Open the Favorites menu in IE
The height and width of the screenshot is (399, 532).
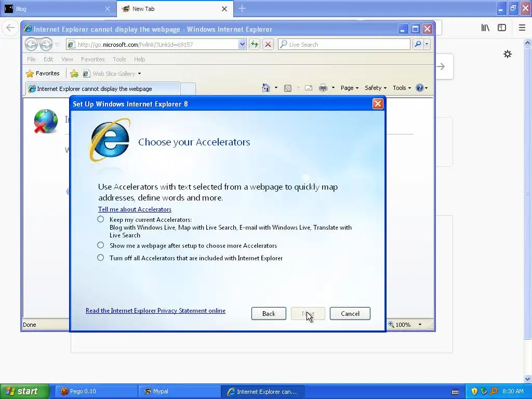click(92, 59)
